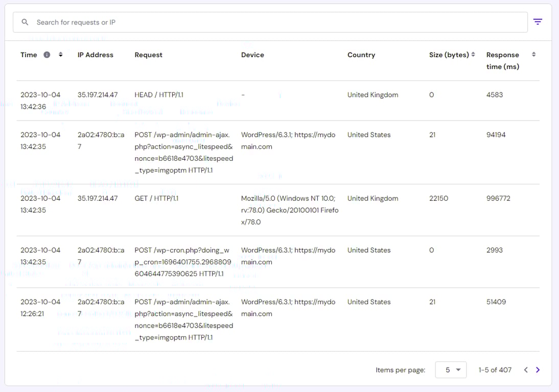This screenshot has height=392, width=559.
Task: Click the 1-5 of 407 pagination text
Action: click(x=495, y=370)
